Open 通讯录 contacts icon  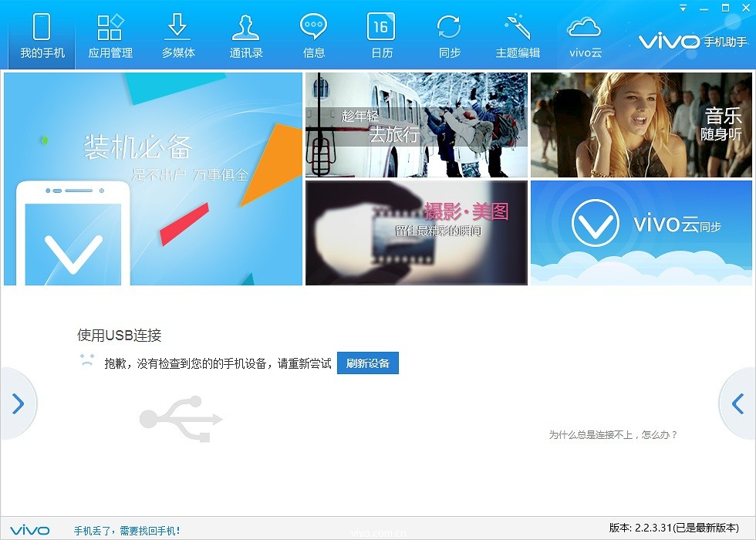[246, 36]
